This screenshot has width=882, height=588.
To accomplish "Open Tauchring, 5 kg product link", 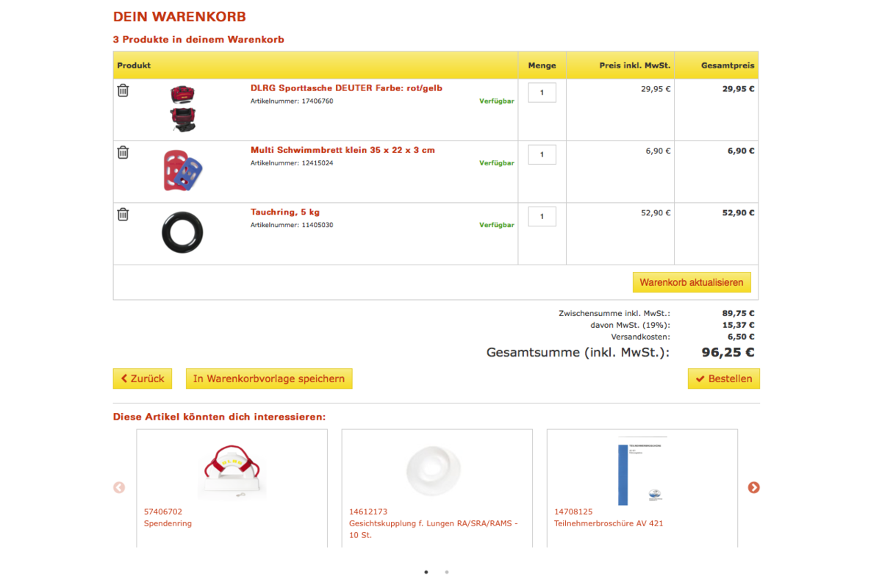I will pyautogui.click(x=285, y=212).
